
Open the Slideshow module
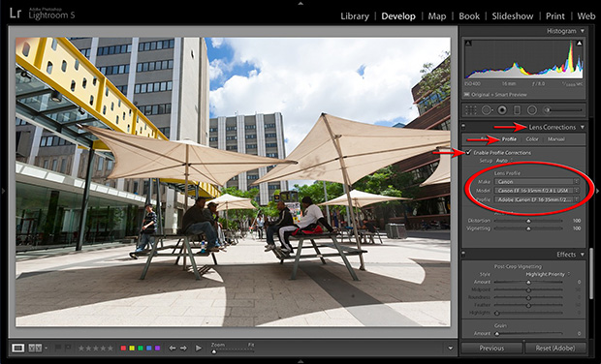513,16
